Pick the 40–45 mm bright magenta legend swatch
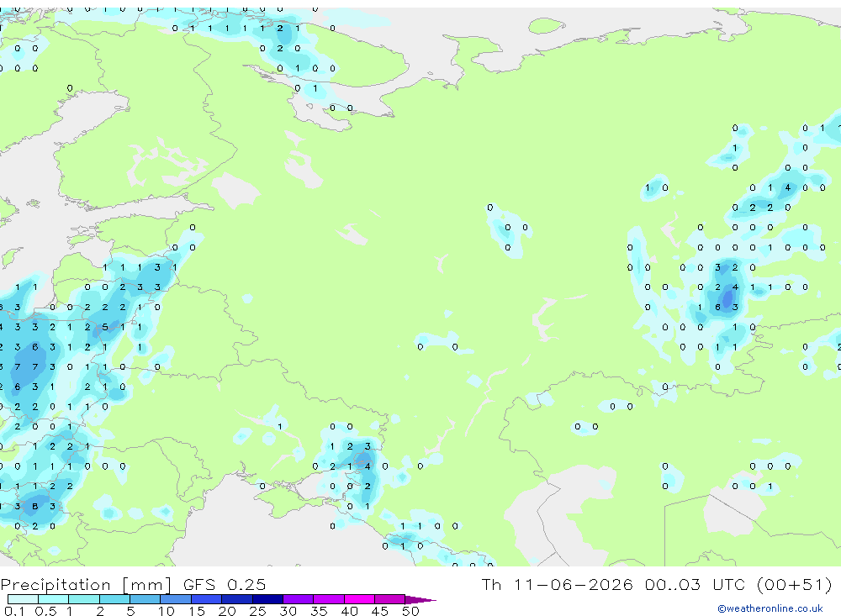 click(359, 599)
